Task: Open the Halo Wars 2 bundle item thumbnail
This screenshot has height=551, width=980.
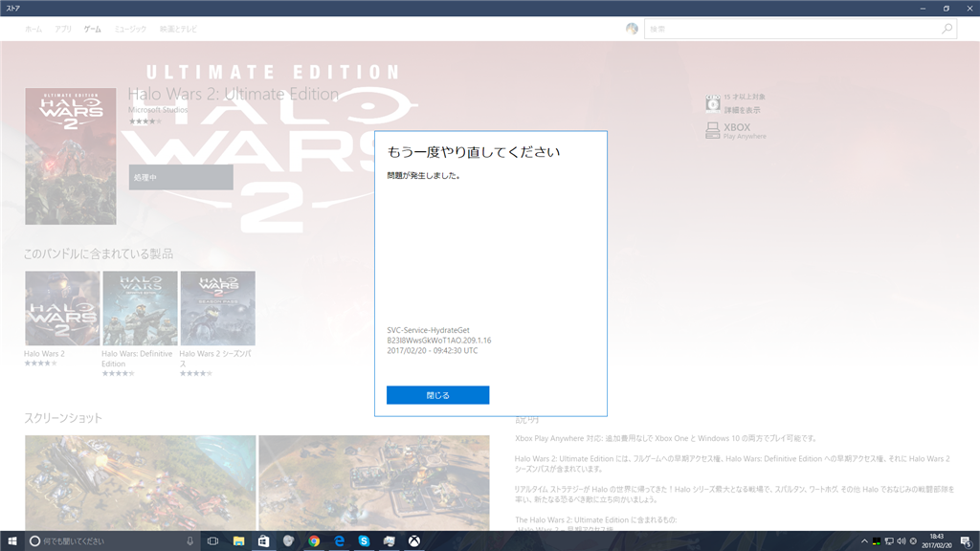Action: pyautogui.click(x=62, y=308)
